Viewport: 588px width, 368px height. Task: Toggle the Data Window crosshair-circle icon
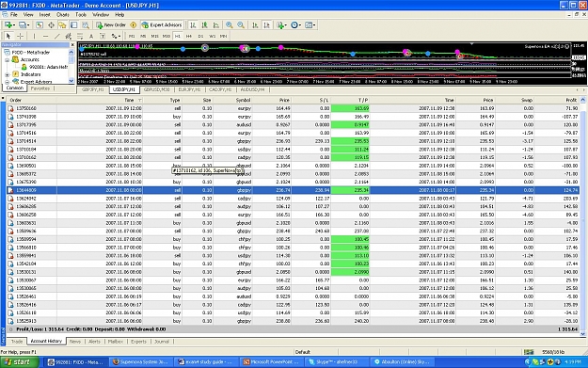point(51,25)
